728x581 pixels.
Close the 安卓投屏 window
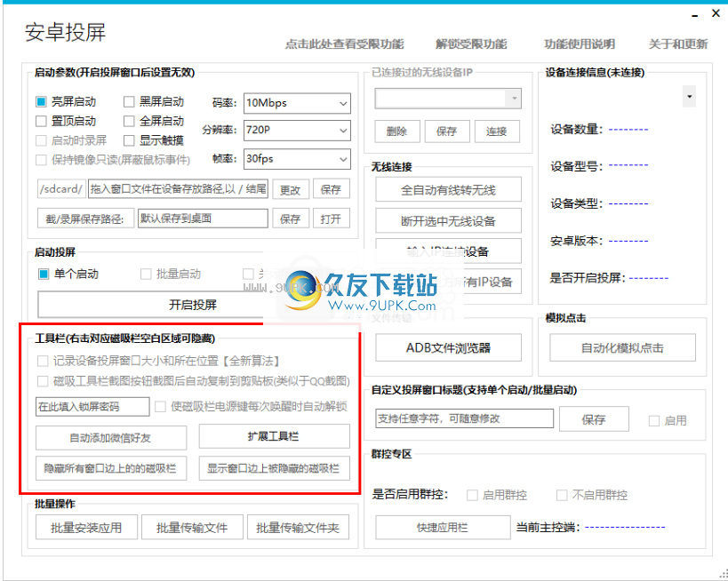(x=716, y=14)
